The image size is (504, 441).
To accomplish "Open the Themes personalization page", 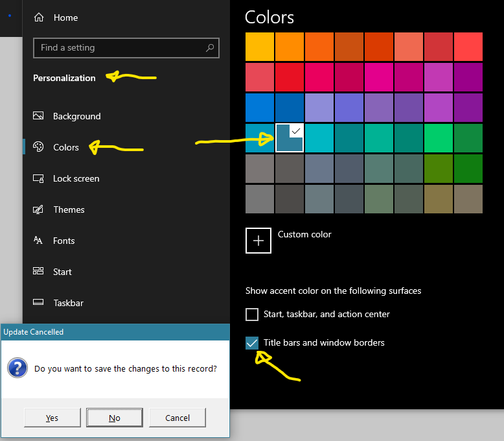I will (x=69, y=209).
